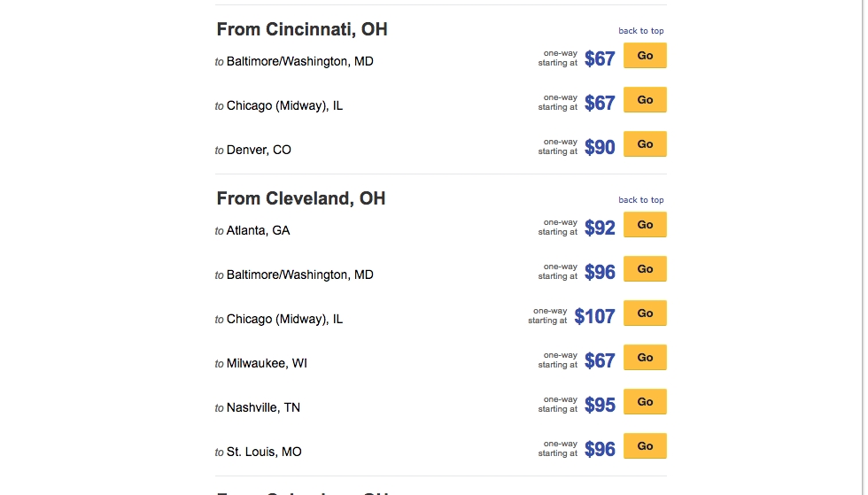Click the 'From Cincinnati, OH' heading
Viewport: 868px width, 495px height.
(302, 29)
